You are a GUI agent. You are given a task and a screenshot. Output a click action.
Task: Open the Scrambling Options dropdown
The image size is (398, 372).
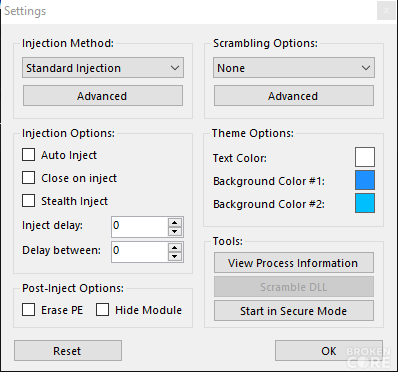294,68
